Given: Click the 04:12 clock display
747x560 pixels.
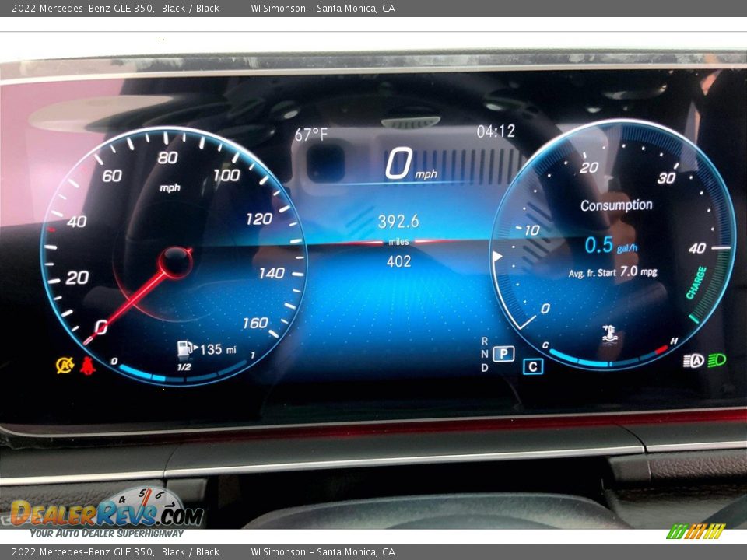Looking at the screenshot, I should (496, 131).
